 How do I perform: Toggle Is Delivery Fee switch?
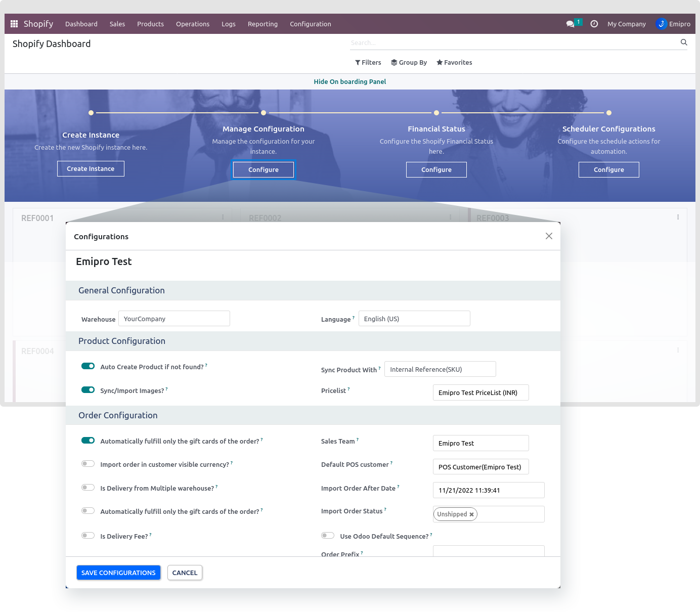tap(88, 536)
